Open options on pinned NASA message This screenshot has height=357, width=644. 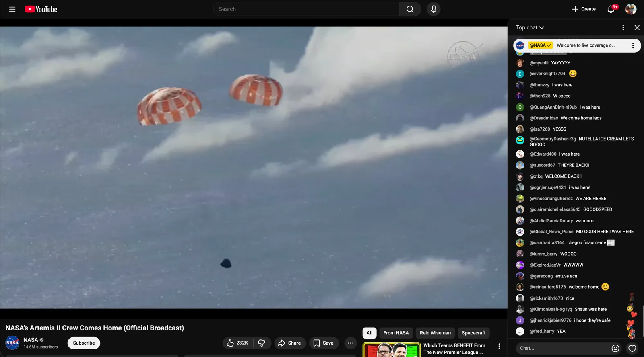[x=633, y=45]
